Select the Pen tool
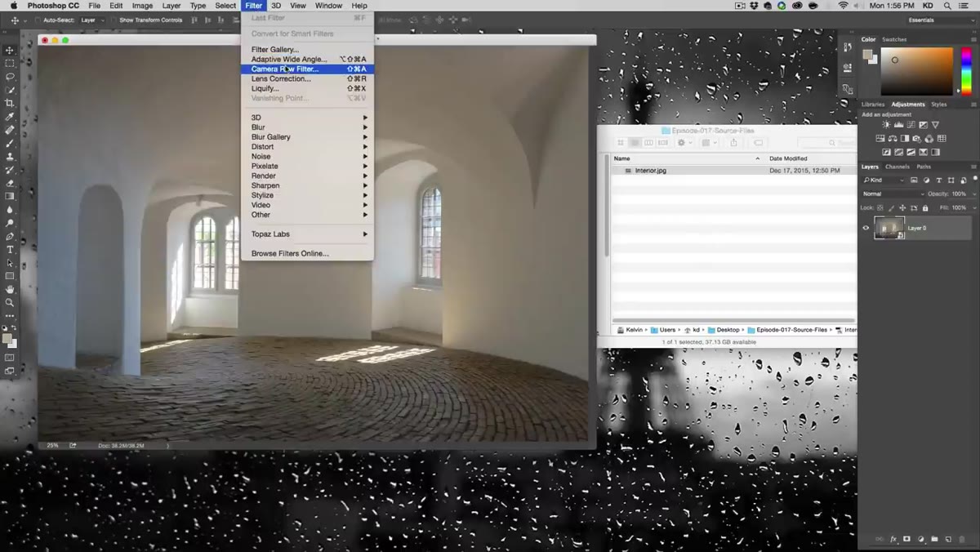The image size is (980, 552). [11, 236]
